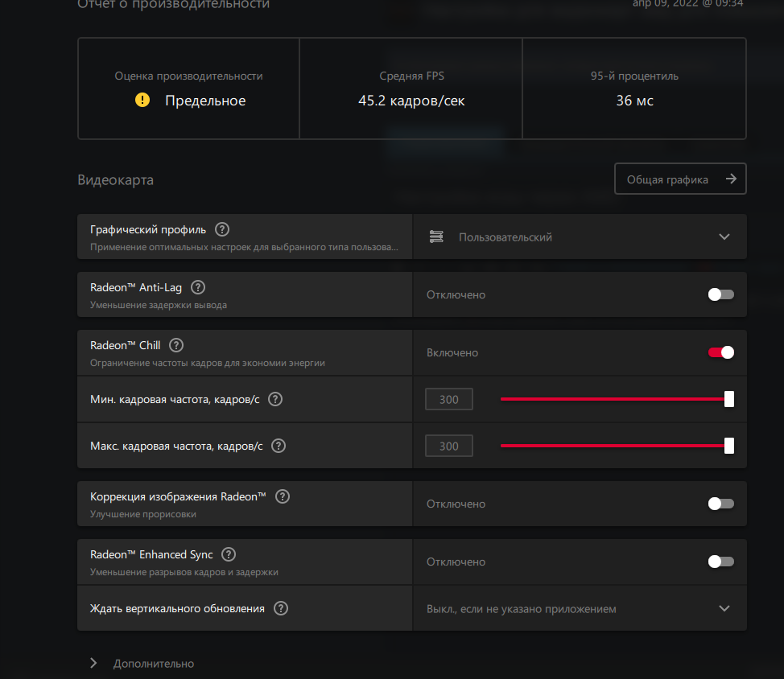Click help icon beside Коррекция изображения Radeon
This screenshot has width=784, height=679.
(x=282, y=496)
